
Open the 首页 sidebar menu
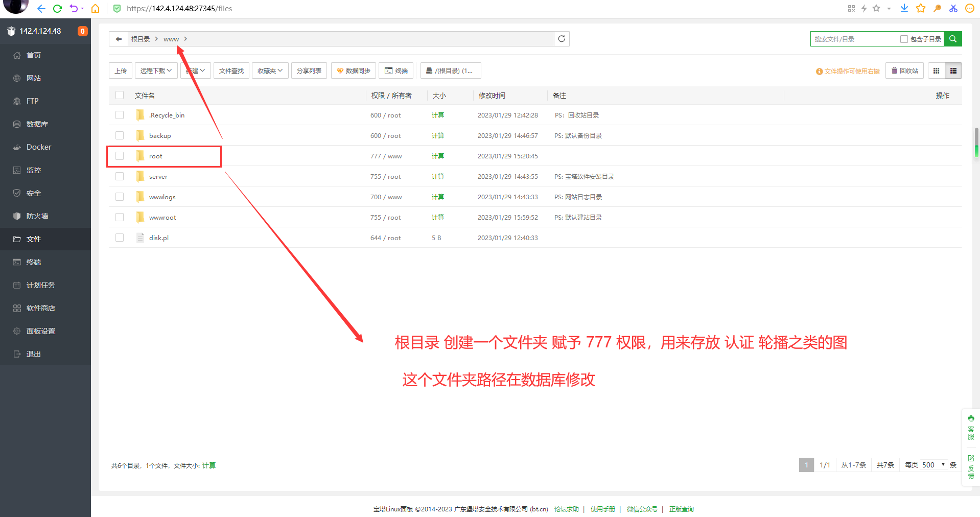[x=45, y=55]
